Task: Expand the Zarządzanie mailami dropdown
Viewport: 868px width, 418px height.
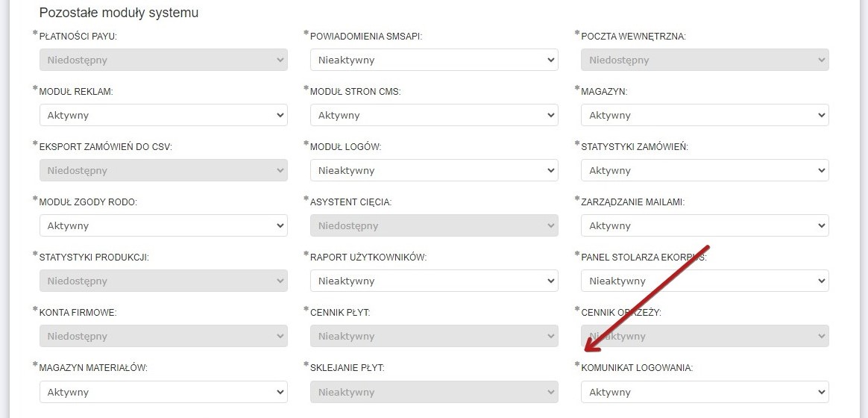Action: point(705,225)
